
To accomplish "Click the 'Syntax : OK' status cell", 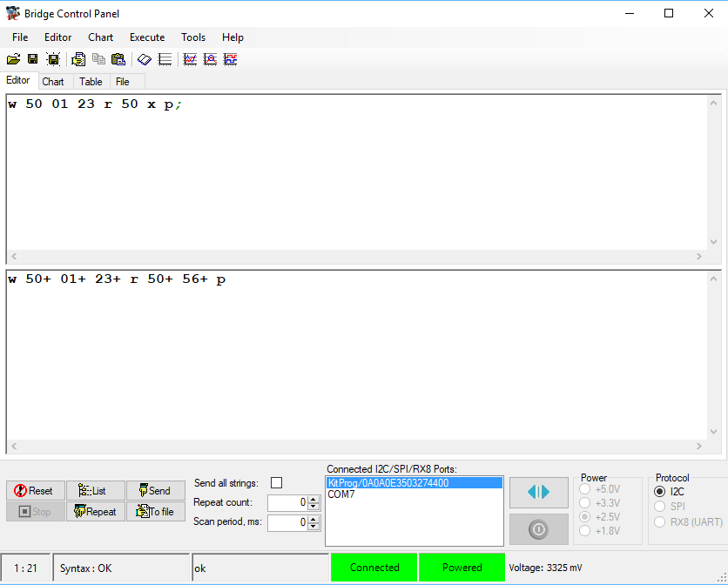I will [122, 568].
